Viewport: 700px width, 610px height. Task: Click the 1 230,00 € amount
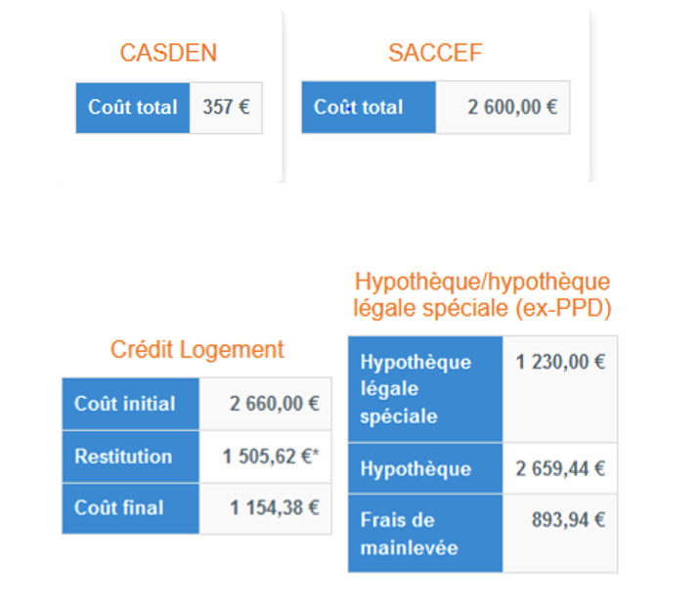click(x=561, y=362)
